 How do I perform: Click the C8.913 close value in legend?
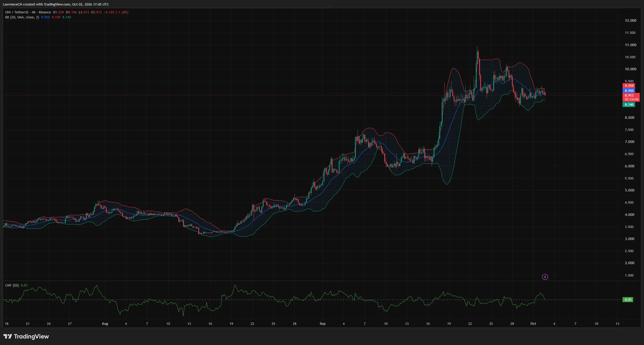coord(96,12)
